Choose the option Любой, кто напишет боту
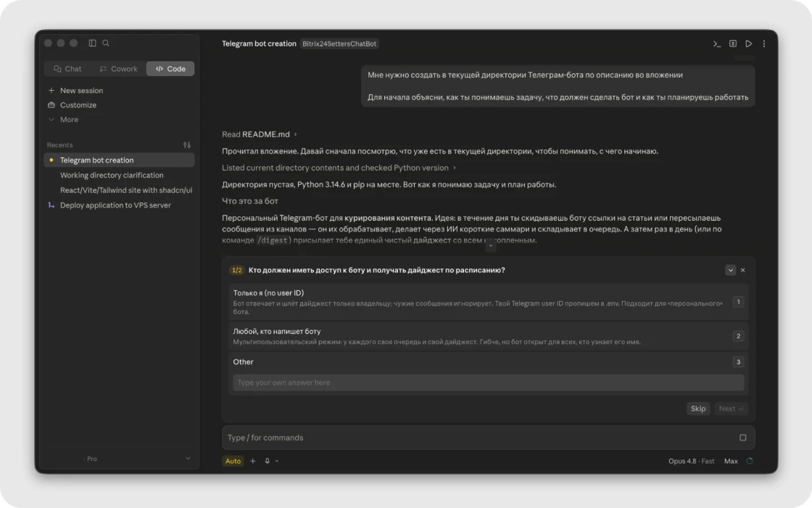 pyautogui.click(x=489, y=336)
